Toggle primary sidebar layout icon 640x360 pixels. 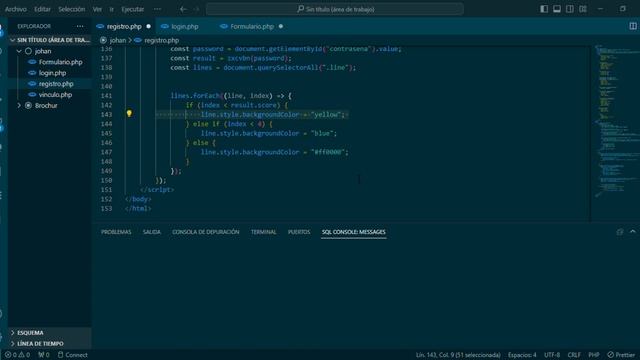click(544, 9)
